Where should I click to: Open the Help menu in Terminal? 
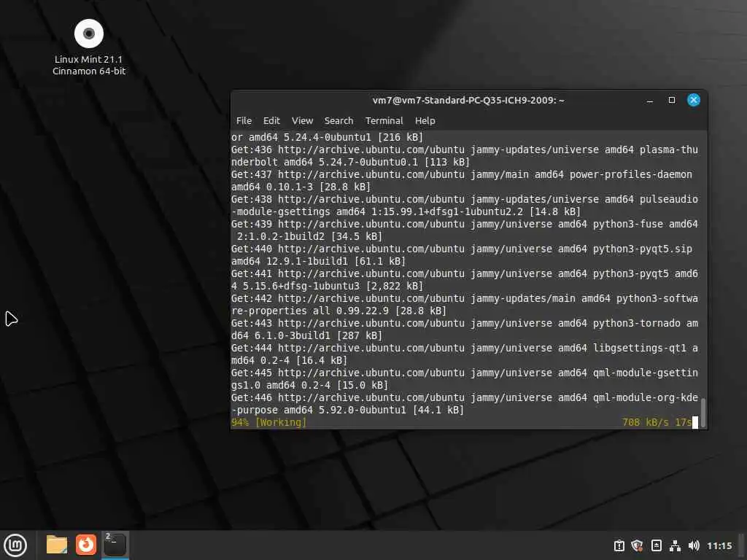point(425,120)
